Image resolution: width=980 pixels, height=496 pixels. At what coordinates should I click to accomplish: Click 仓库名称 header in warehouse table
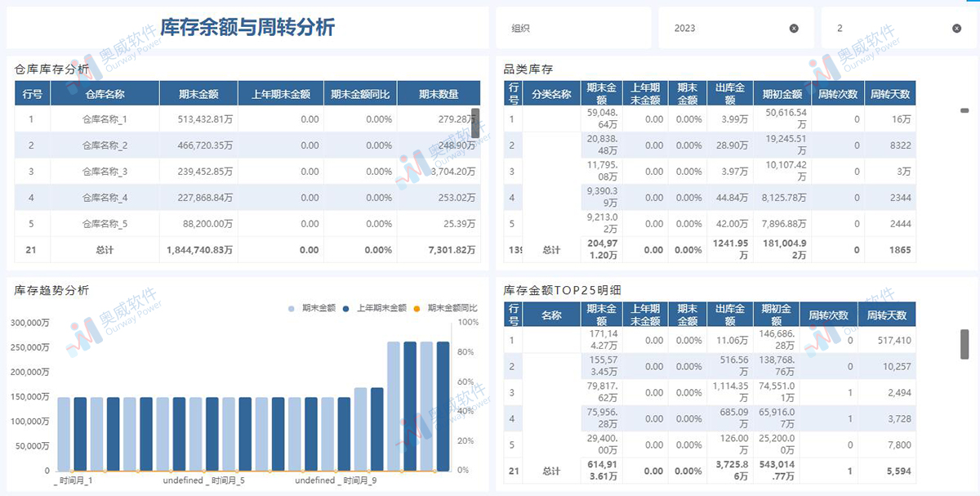coord(105,94)
